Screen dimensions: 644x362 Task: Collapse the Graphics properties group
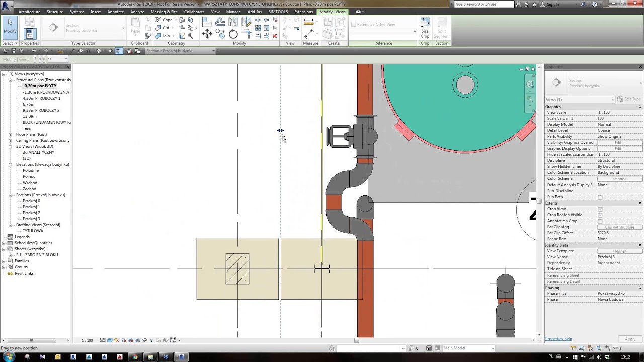pyautogui.click(x=640, y=107)
